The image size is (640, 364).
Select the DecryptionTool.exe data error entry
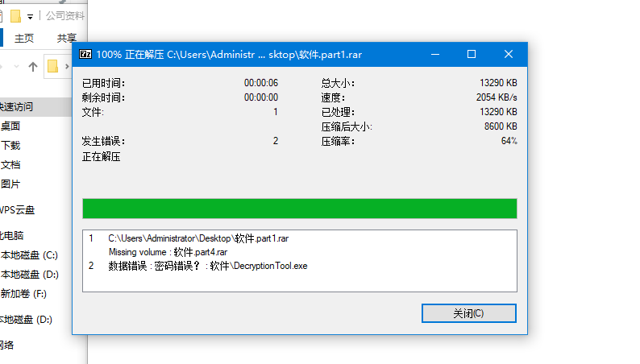click(207, 266)
